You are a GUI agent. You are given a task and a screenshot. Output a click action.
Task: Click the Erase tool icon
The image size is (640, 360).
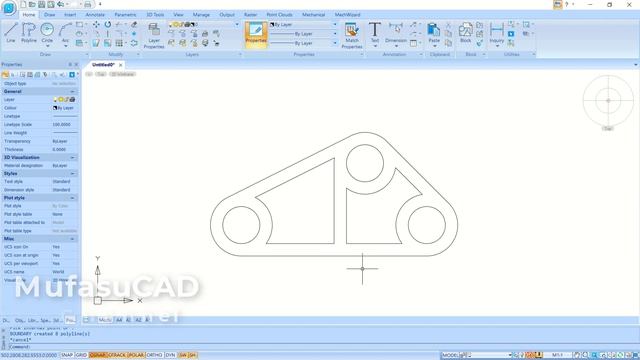pyautogui.click(x=134, y=25)
